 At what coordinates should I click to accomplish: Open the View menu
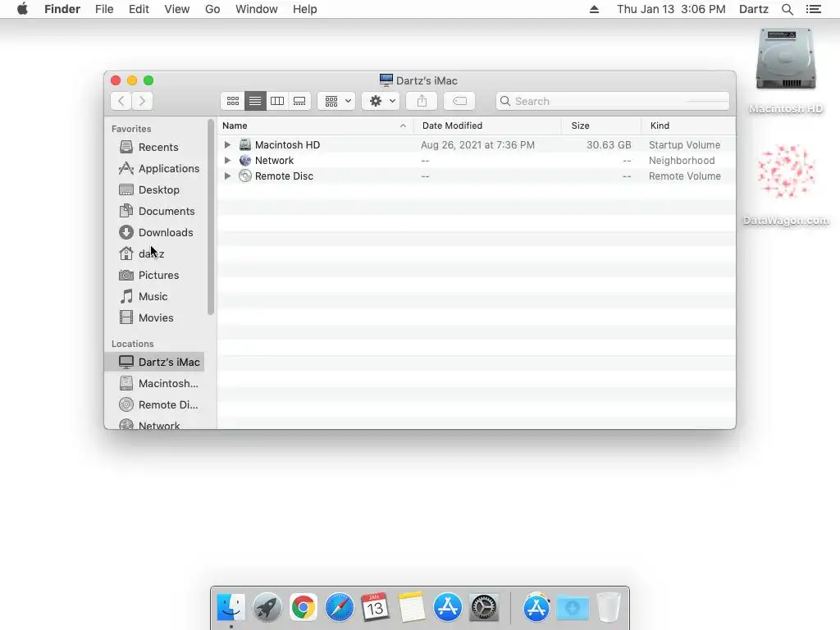(x=177, y=9)
